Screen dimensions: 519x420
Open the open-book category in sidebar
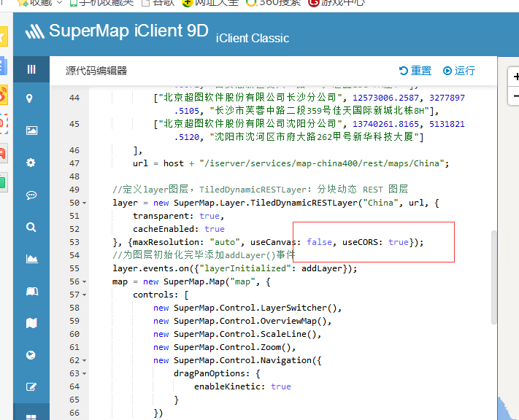pos(32,291)
